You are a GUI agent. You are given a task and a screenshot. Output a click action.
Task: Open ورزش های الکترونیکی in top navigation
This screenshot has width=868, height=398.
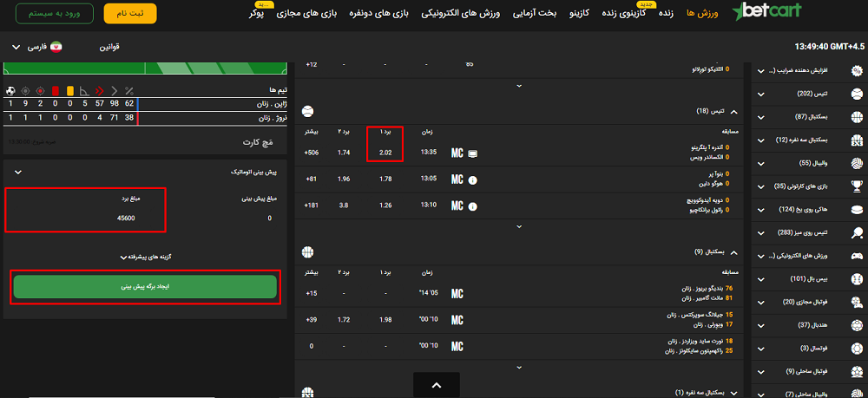click(x=461, y=13)
